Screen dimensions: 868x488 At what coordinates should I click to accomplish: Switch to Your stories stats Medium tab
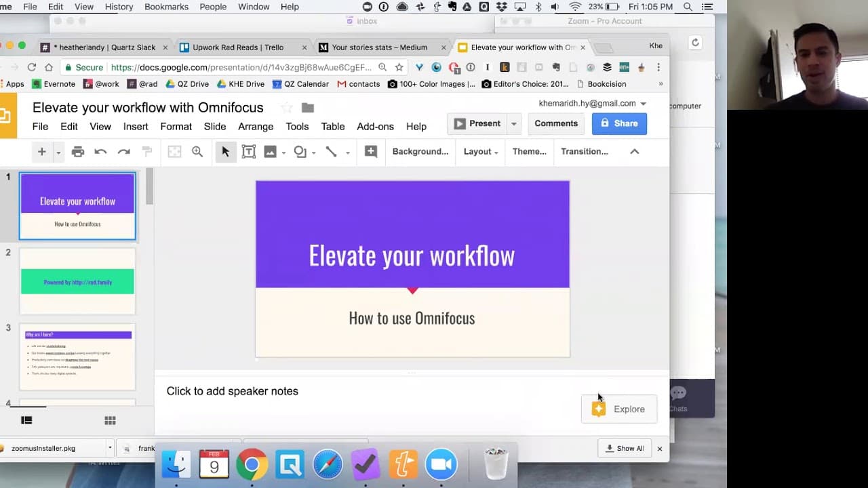pyautogui.click(x=380, y=47)
